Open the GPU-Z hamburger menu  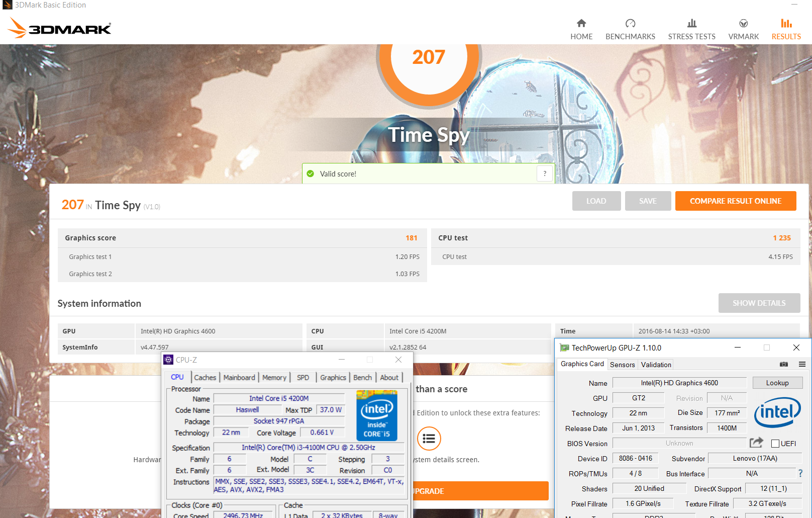(802, 364)
